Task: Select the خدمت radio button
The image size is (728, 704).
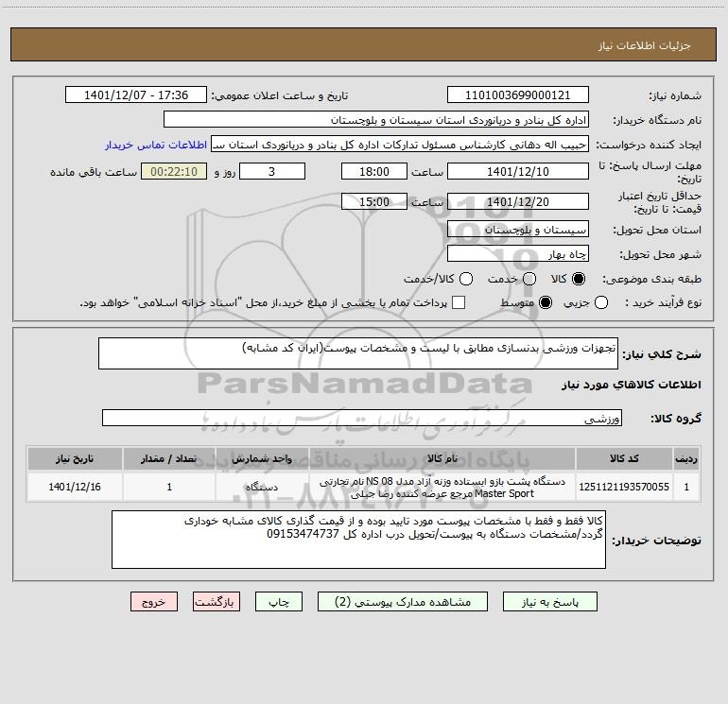Action: pyautogui.click(x=529, y=279)
